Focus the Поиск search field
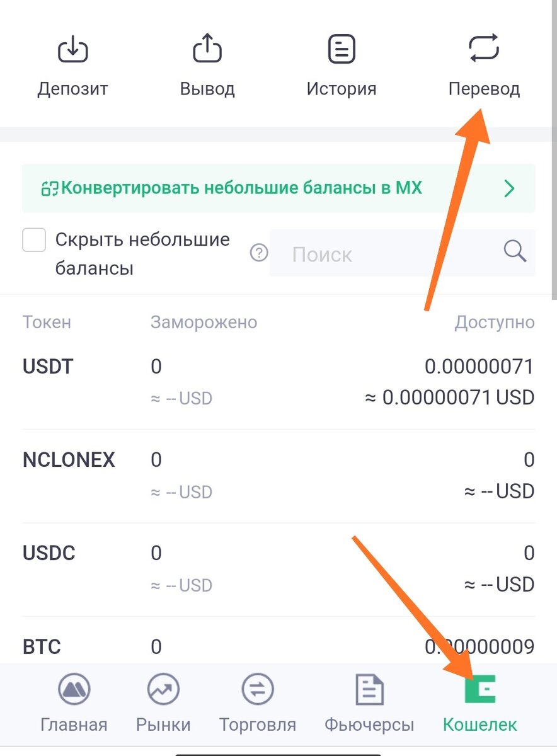This screenshot has height=756, width=557. (403, 253)
